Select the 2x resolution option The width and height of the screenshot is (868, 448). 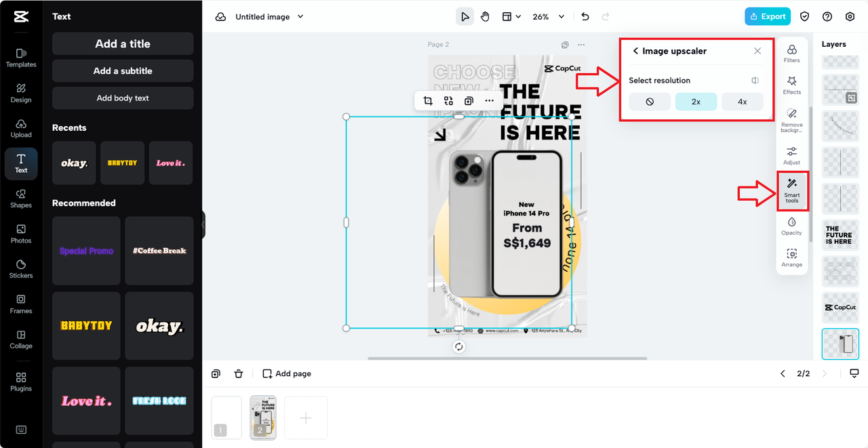click(696, 102)
